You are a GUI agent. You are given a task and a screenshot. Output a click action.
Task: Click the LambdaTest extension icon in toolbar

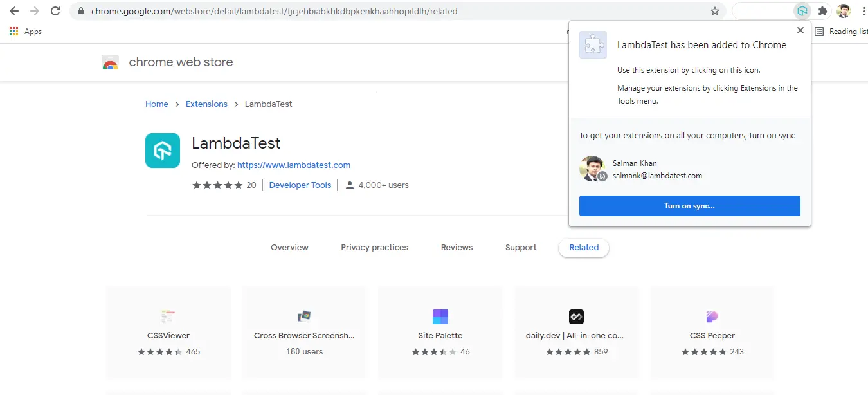(802, 11)
